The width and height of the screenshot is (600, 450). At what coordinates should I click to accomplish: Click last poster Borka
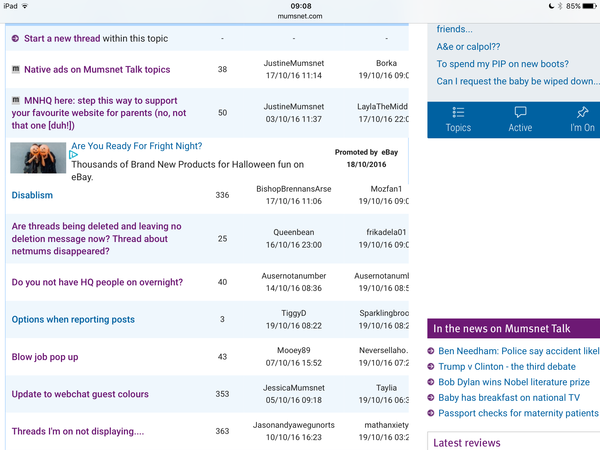(x=386, y=63)
